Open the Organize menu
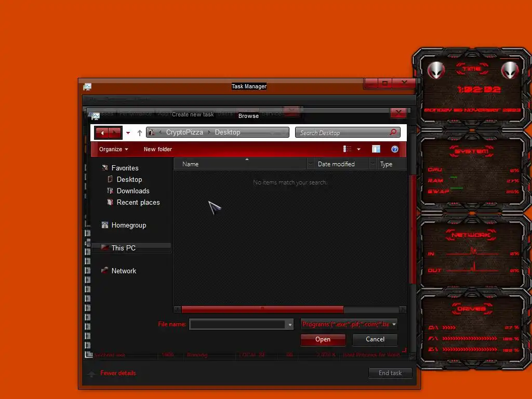The image size is (532, 399). pyautogui.click(x=113, y=149)
